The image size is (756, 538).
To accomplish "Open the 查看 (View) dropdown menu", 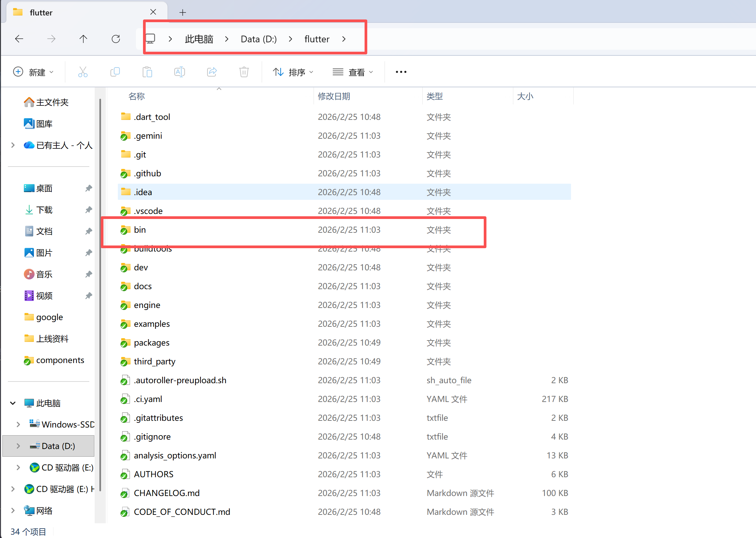I will pyautogui.click(x=353, y=72).
